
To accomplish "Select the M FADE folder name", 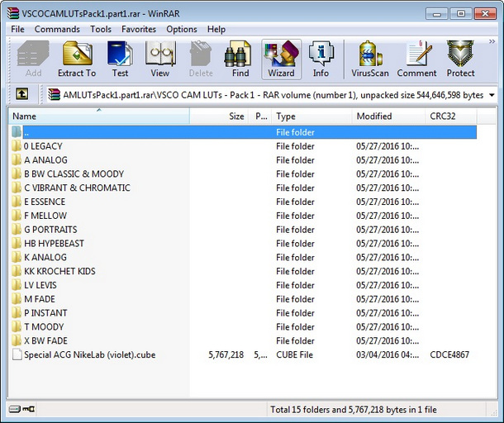I will 40,299.
